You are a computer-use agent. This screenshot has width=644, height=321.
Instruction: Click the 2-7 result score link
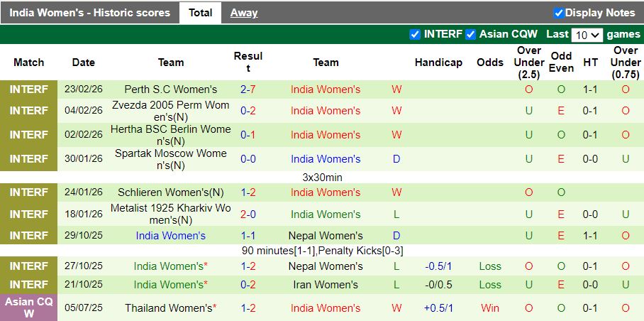click(x=248, y=89)
